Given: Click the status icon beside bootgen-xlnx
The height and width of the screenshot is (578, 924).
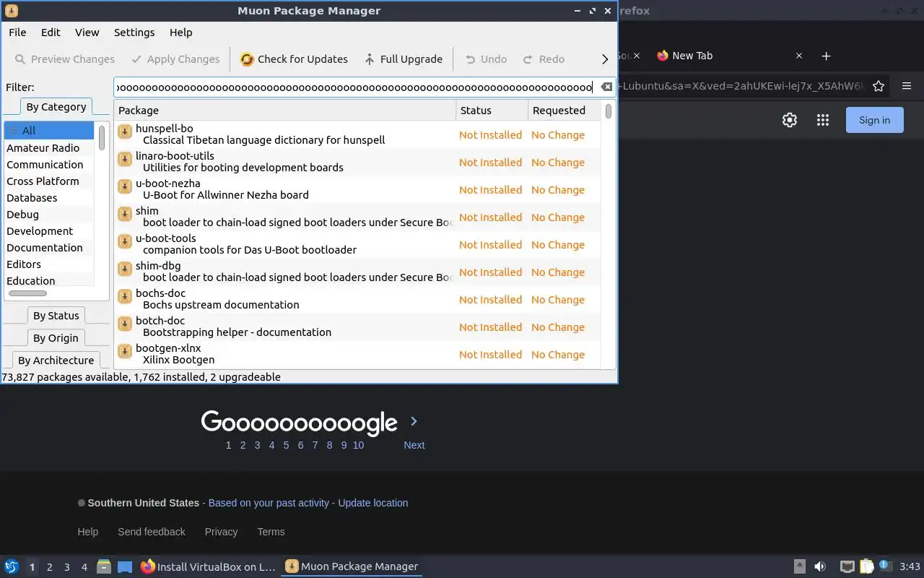Looking at the screenshot, I should (125, 351).
